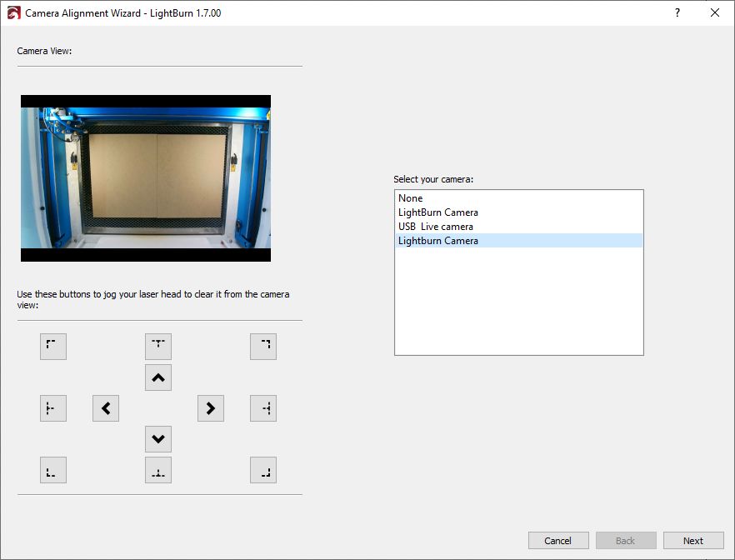Jog laser head to top-right corner
The width and height of the screenshot is (735, 560).
click(x=263, y=347)
